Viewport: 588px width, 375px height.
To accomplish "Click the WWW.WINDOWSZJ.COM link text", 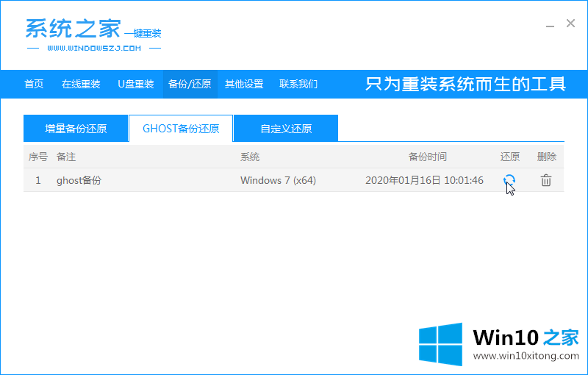I will (x=94, y=48).
